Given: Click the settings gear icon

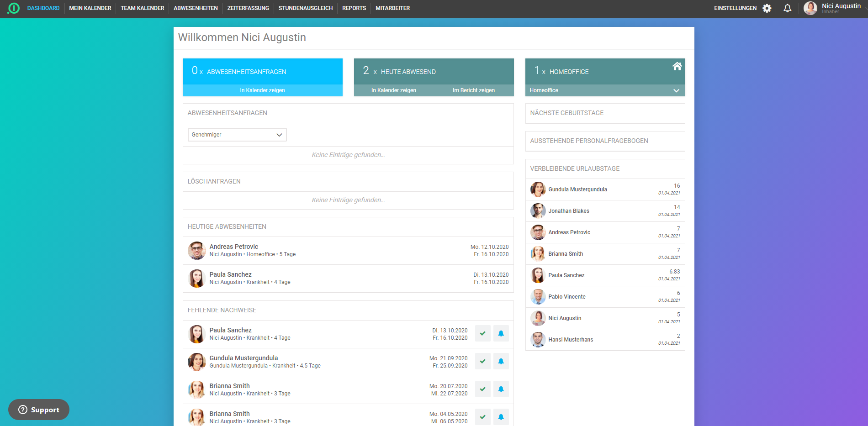Looking at the screenshot, I should tap(767, 8).
